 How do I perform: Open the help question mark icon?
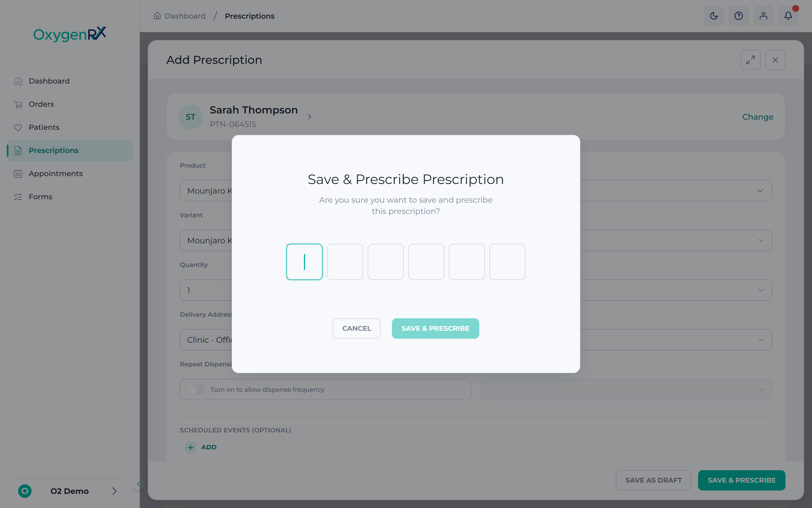pos(738,16)
